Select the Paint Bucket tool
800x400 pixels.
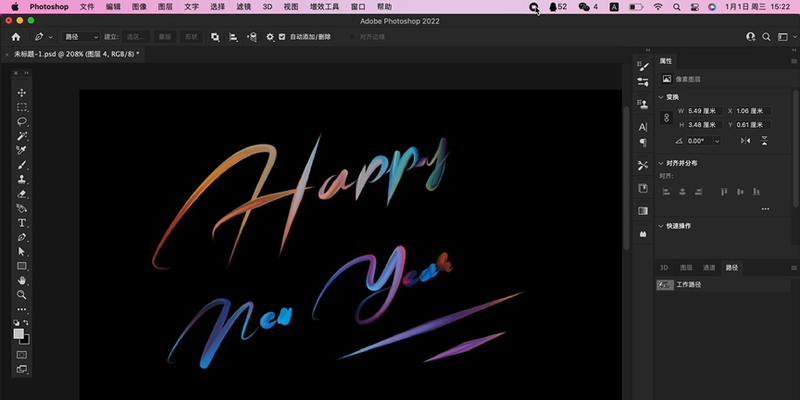pyautogui.click(x=22, y=208)
